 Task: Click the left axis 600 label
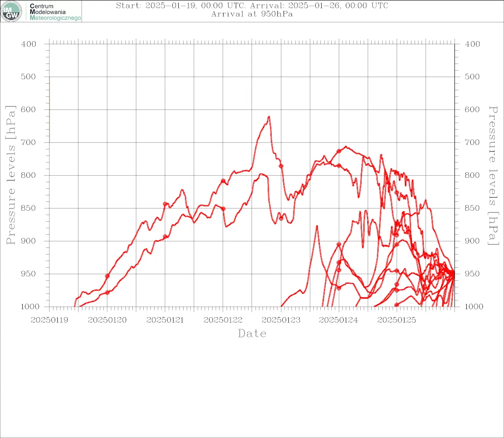[28, 109]
